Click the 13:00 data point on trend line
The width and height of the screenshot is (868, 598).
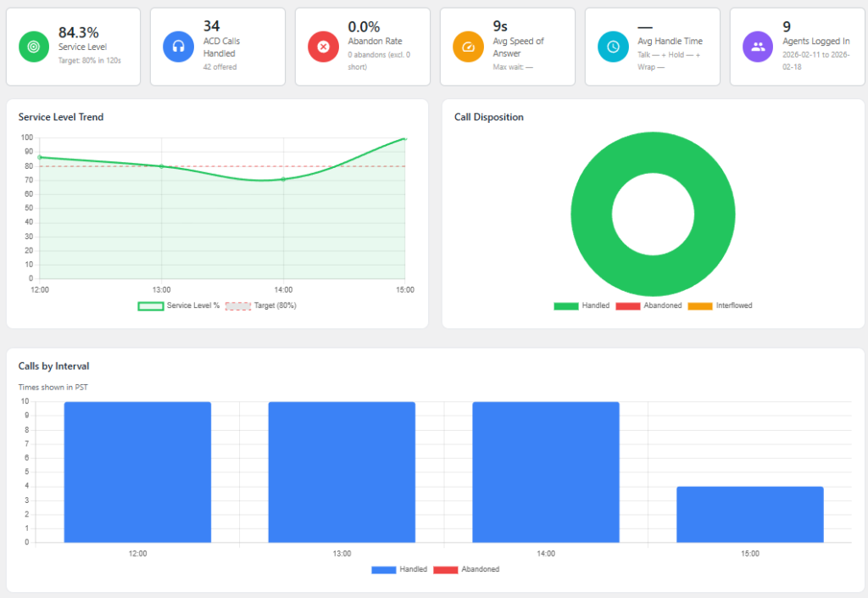tap(161, 166)
